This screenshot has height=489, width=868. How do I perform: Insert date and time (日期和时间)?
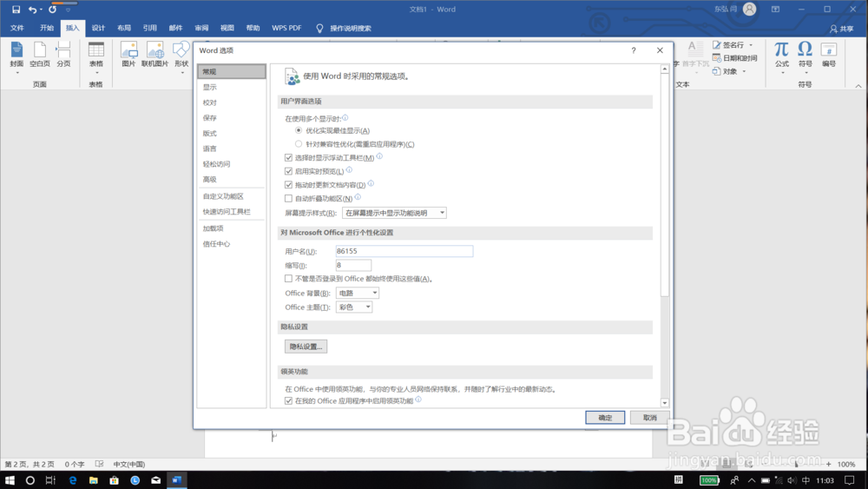tap(734, 58)
